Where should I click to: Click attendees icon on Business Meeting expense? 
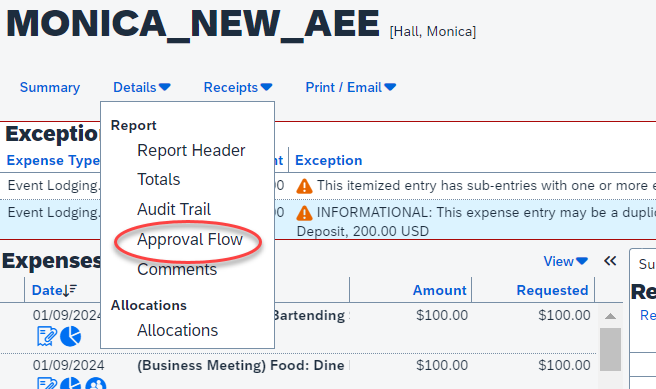pyautogui.click(x=96, y=384)
